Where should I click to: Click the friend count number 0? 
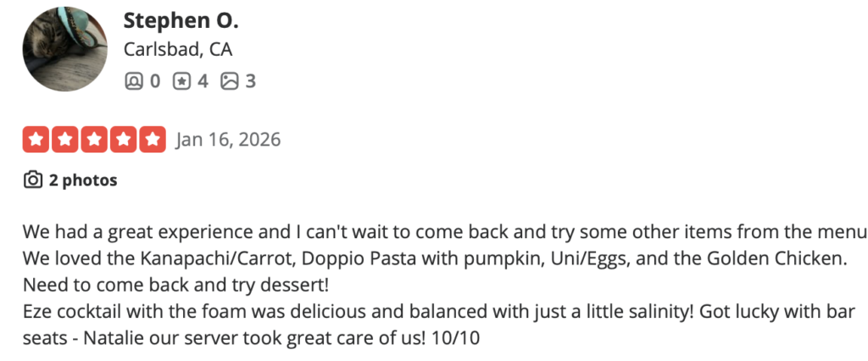tap(154, 81)
